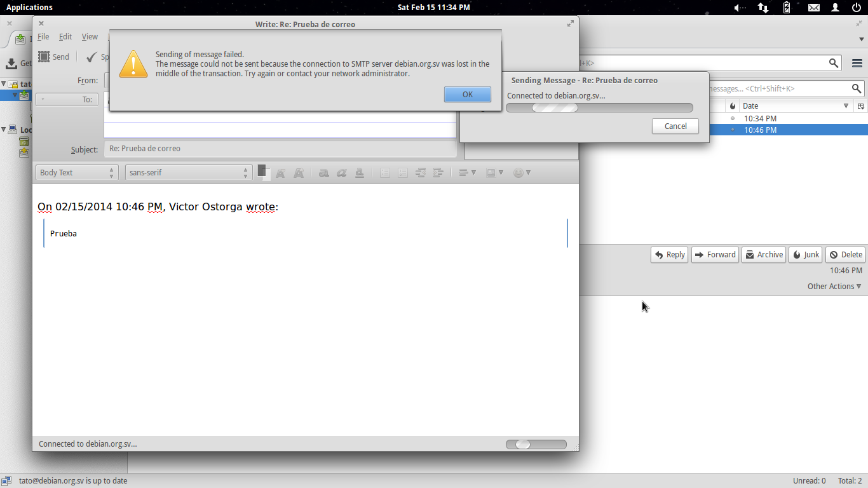The height and width of the screenshot is (488, 868).
Task: Click the smaller font size icon
Action: tap(281, 173)
